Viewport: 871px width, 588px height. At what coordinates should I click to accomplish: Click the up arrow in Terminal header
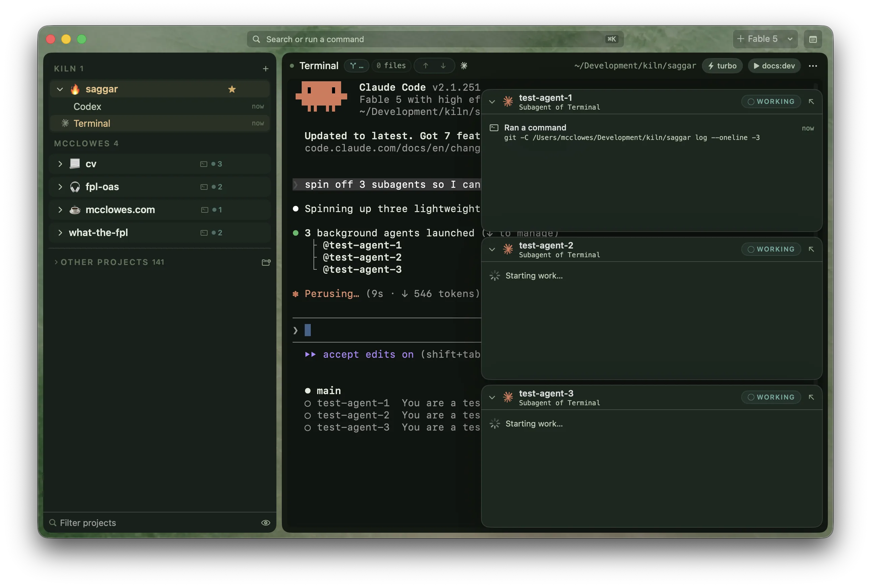click(425, 66)
